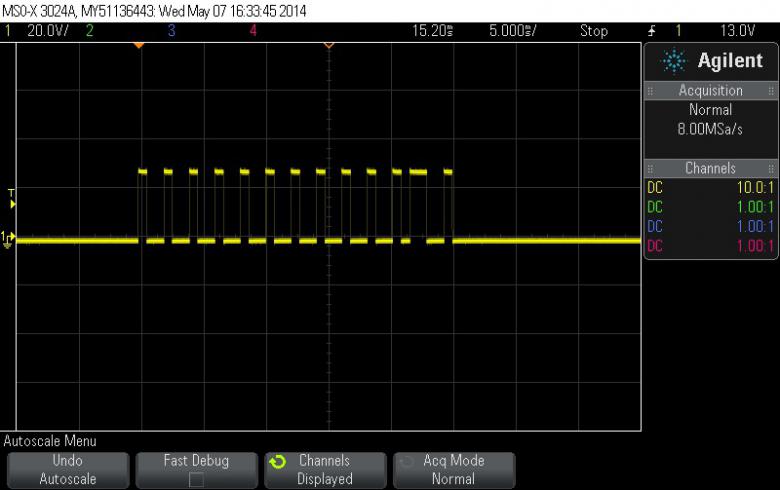This screenshot has width=780, height=490.
Task: Open the Channels Displayed softkey
Action: pyautogui.click(x=325, y=470)
